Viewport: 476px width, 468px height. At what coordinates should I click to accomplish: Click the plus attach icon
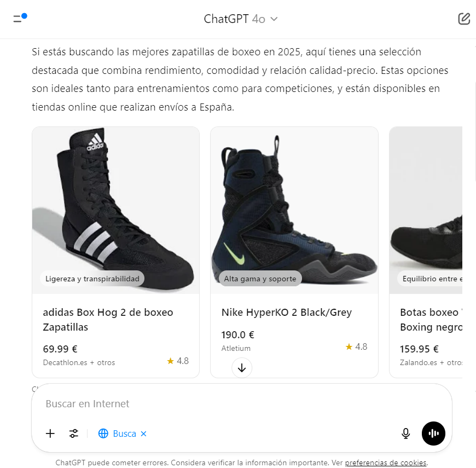(50, 434)
